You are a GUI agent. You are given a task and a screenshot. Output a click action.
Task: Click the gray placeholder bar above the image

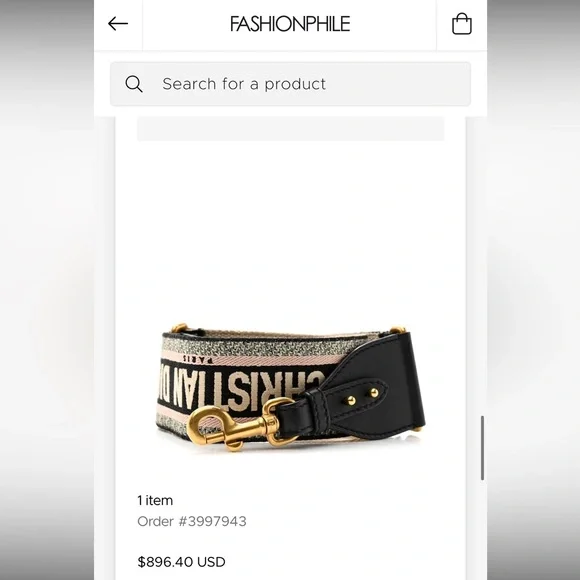[x=290, y=129]
